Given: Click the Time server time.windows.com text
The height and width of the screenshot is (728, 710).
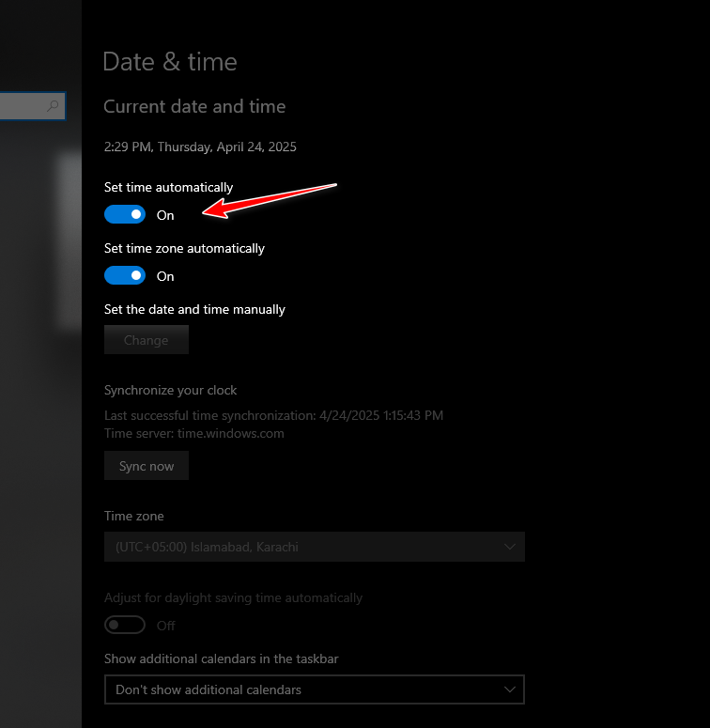Looking at the screenshot, I should (x=194, y=433).
